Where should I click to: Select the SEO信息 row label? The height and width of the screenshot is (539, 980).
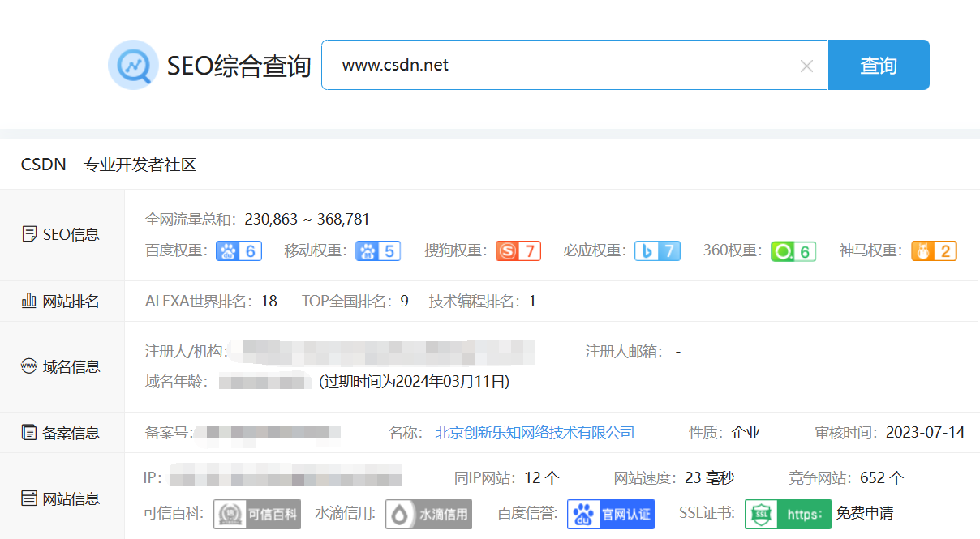coord(71,235)
